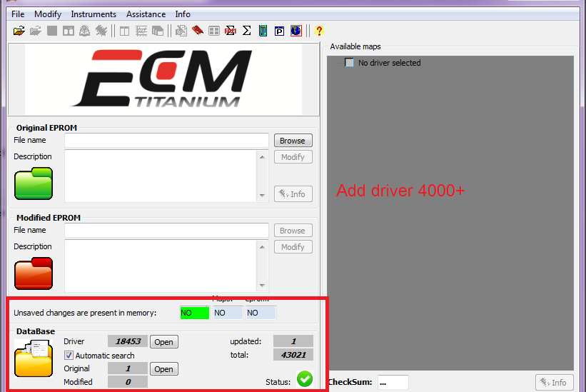Image resolution: width=586 pixels, height=392 pixels.
Task: Browse for an Original EPROM file
Action: click(293, 141)
